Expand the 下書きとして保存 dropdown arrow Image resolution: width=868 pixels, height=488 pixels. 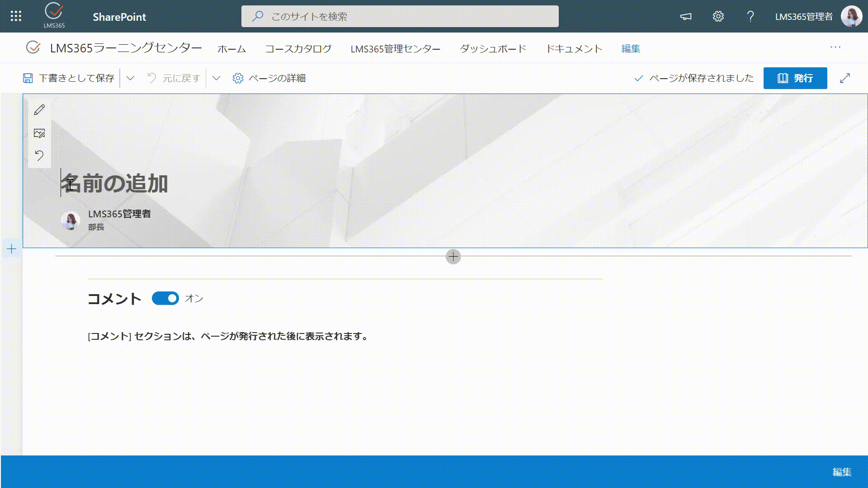(130, 78)
